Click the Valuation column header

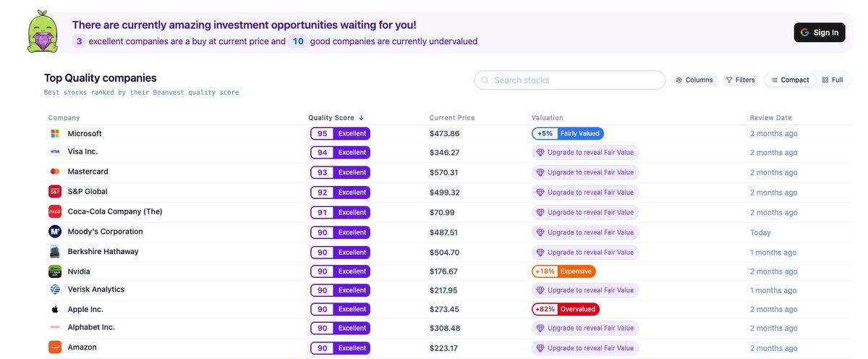[547, 118]
